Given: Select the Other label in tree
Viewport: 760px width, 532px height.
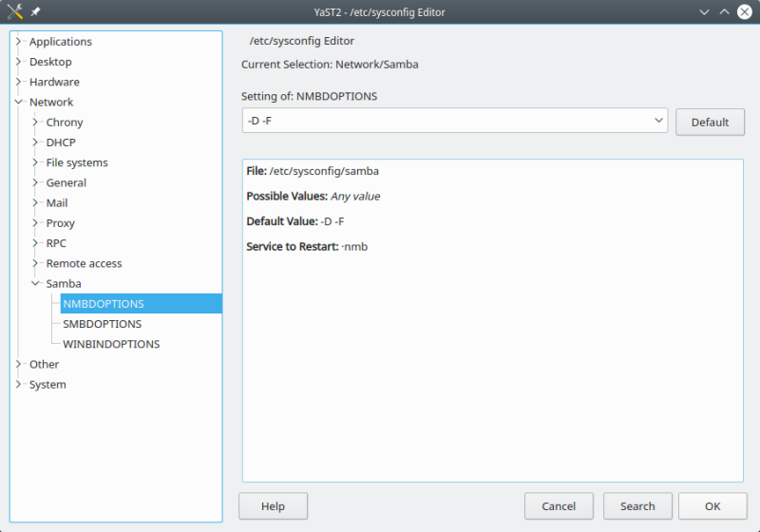Looking at the screenshot, I should pos(44,365).
